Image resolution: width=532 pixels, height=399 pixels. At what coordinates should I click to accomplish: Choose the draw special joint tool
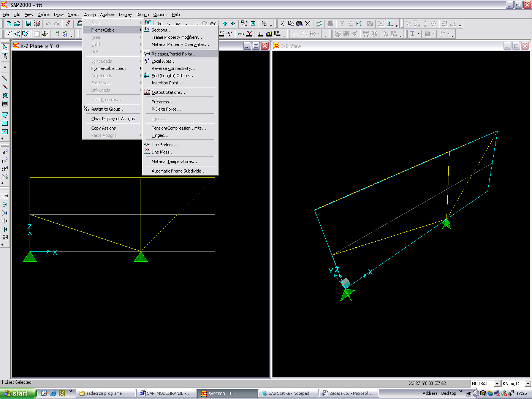click(5, 67)
